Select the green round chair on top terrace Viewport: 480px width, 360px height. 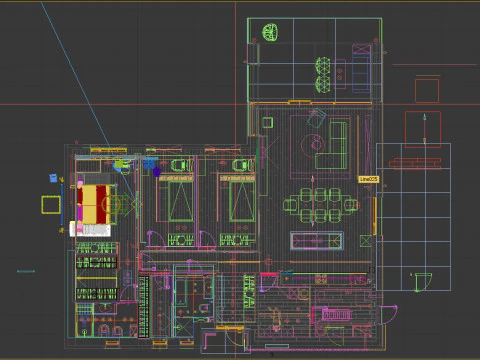[270, 32]
